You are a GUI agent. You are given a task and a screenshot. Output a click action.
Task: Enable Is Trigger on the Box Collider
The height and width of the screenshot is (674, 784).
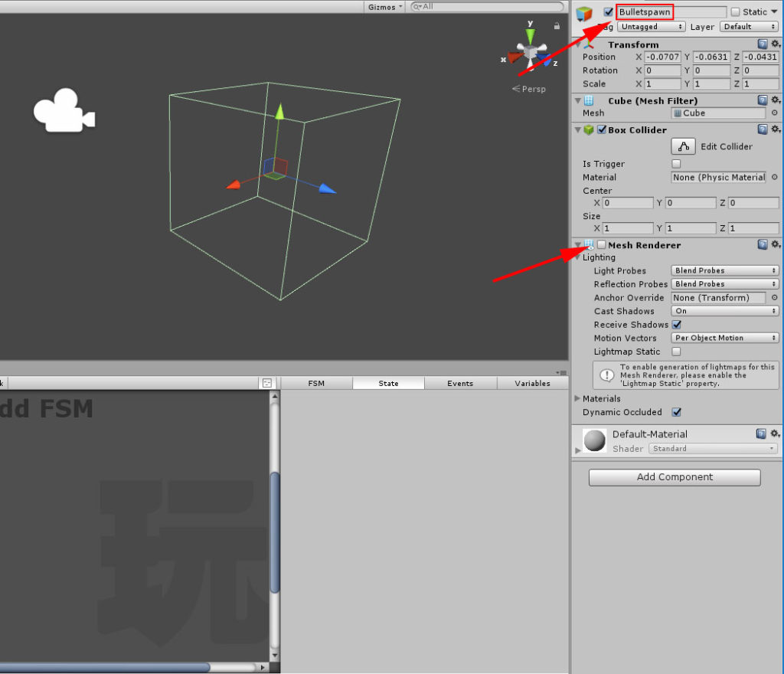[676, 163]
